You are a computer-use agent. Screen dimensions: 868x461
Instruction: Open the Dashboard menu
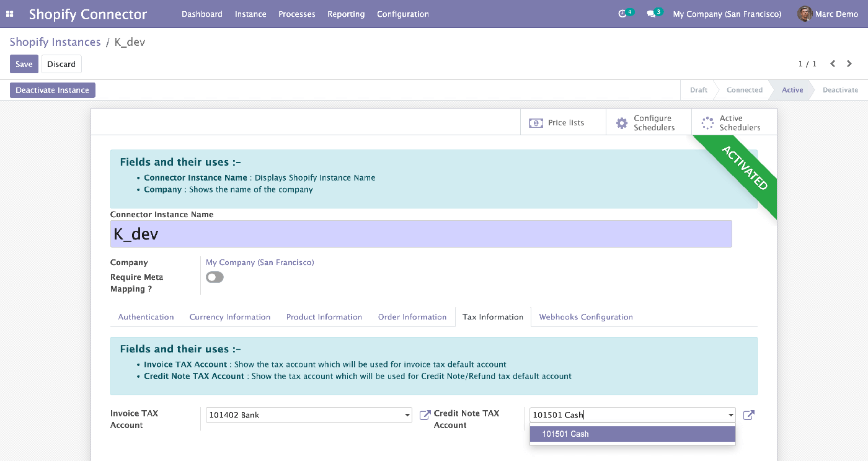coord(202,14)
